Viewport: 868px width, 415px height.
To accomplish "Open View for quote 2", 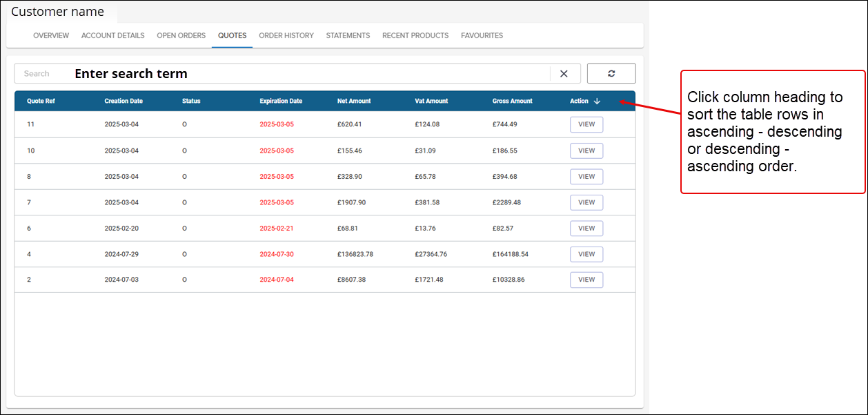I will tap(586, 280).
